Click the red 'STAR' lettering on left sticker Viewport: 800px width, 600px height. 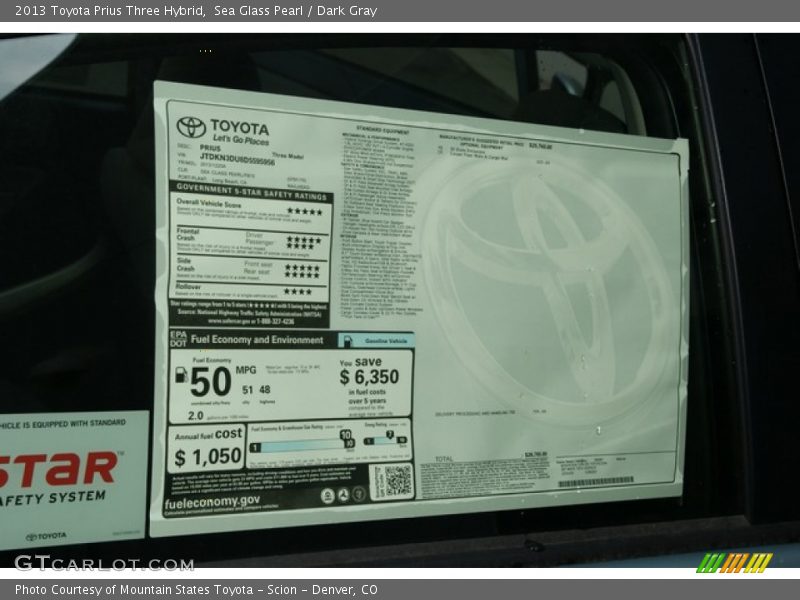[58, 469]
